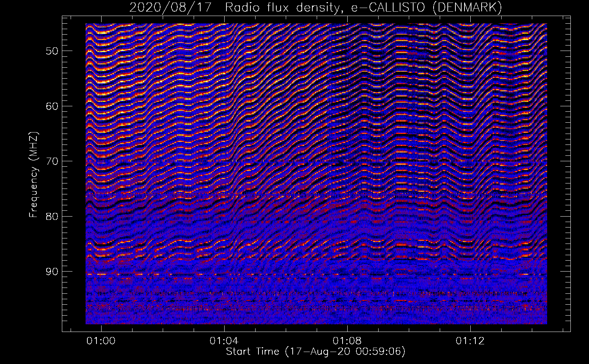This screenshot has width=589, height=364.
Task: Click the 80 frequency tick label
Action: click(53, 216)
